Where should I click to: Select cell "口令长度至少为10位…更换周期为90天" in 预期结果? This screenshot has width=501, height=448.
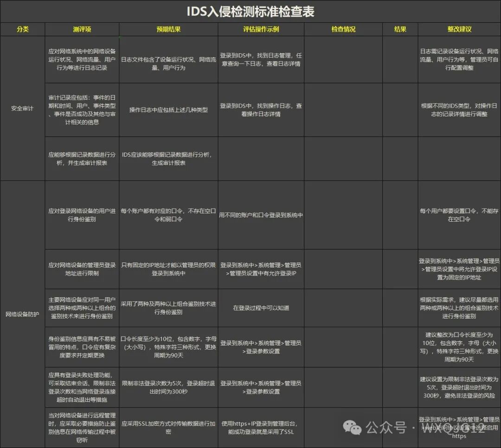(x=168, y=347)
